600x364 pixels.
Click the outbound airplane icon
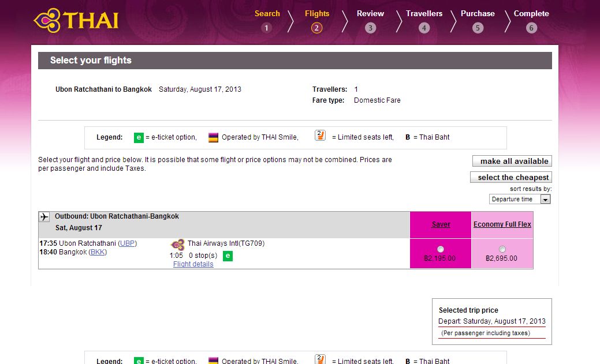pyautogui.click(x=44, y=217)
